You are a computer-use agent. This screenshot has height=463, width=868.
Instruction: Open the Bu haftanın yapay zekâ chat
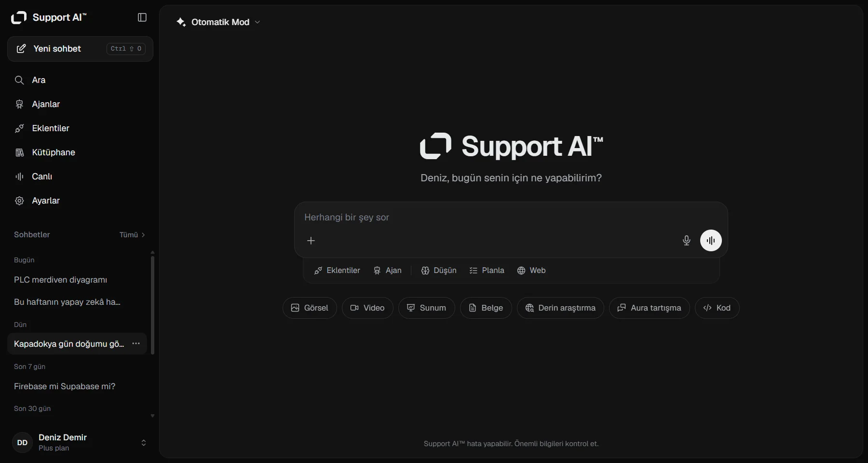pos(77,302)
